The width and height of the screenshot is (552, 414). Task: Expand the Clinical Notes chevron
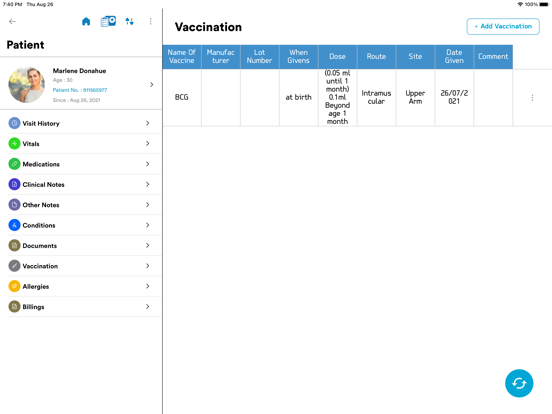pos(148,184)
